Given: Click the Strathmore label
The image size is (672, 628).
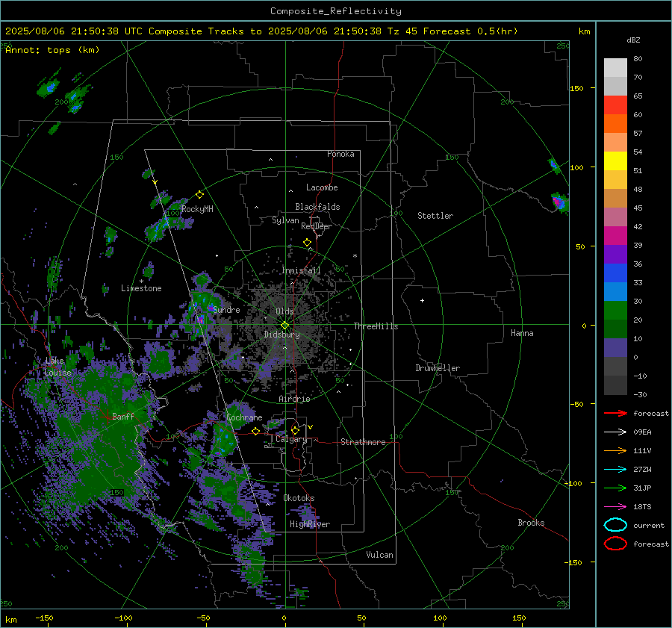Looking at the screenshot, I should (x=363, y=442).
